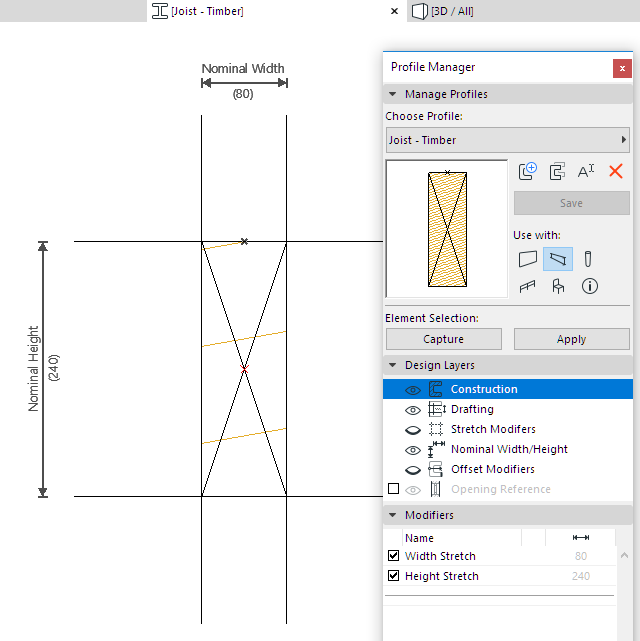Viewport: 640px width, 641px height.
Task: Click the Modifiers list scroll up arrow
Action: tap(624, 555)
